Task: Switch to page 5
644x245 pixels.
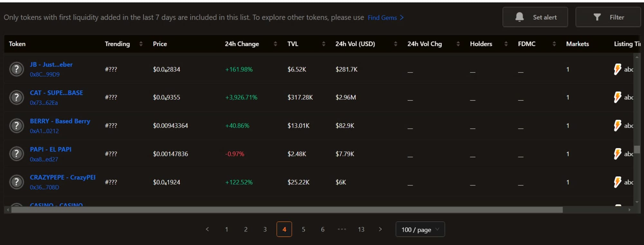Action: click(303, 229)
